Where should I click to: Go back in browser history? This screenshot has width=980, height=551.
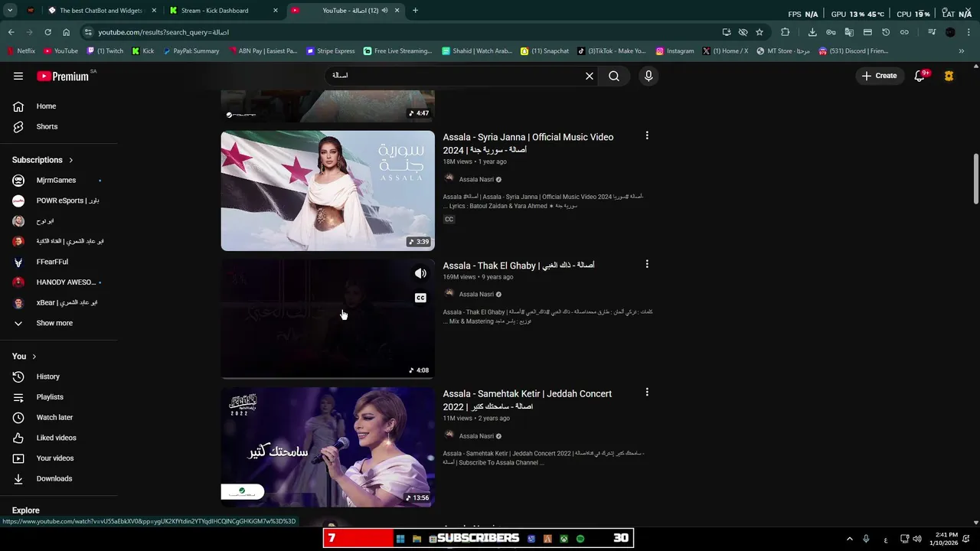point(11,32)
